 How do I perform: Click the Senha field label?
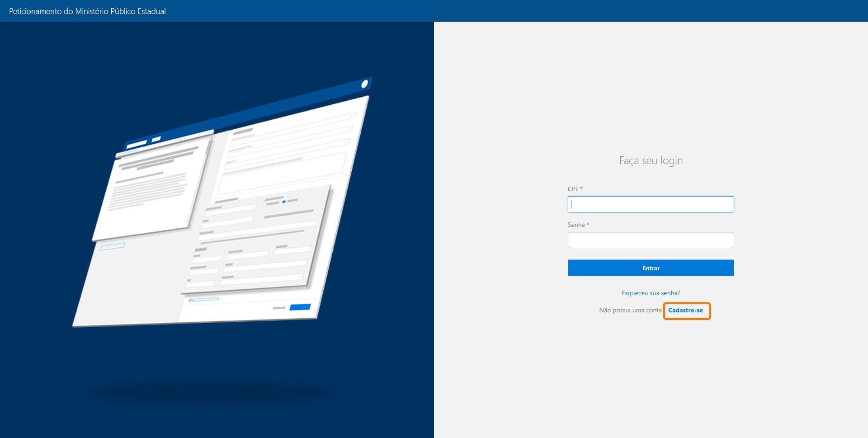576,225
